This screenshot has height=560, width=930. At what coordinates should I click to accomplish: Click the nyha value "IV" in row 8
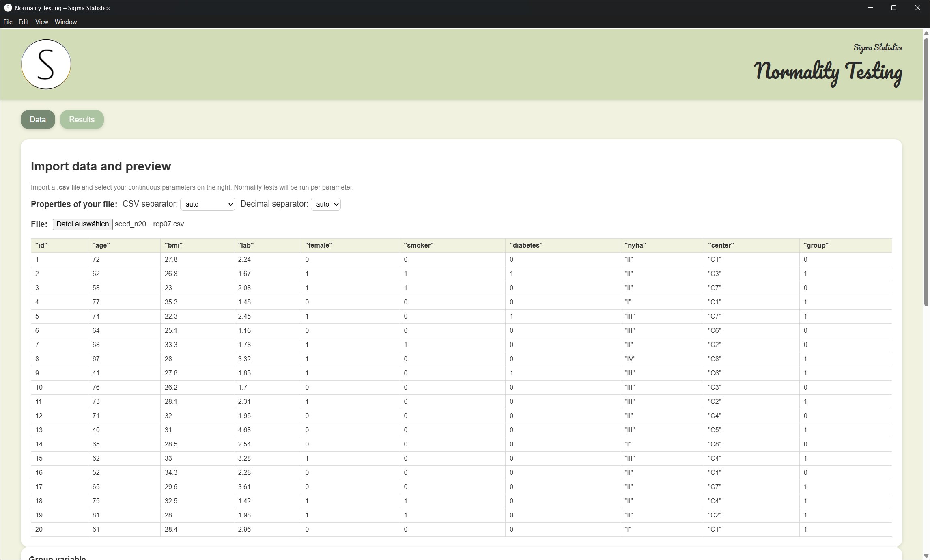coord(630,359)
